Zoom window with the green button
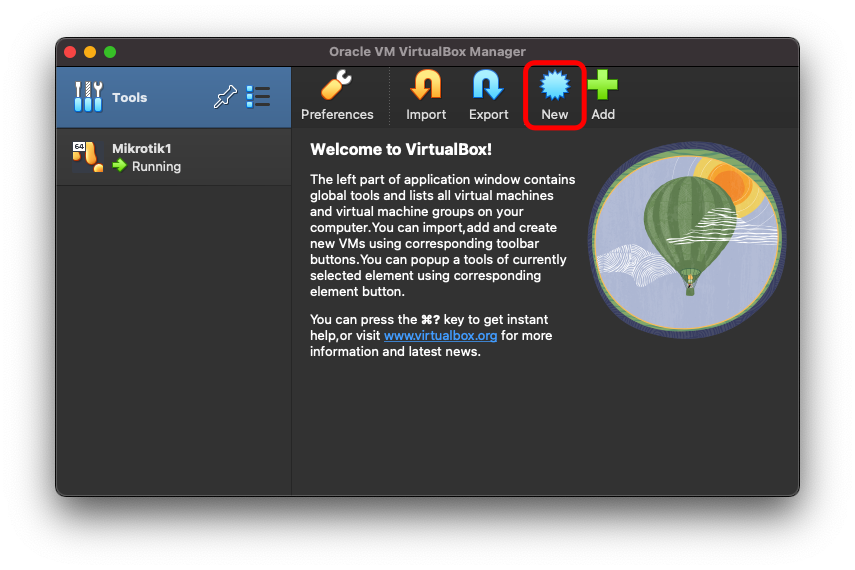Viewport: 855px width, 570px height. coord(110,52)
